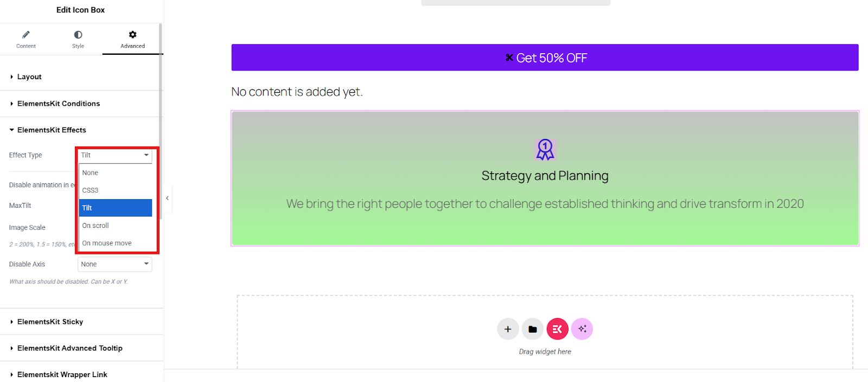Select On scroll in effect list
The image size is (868, 382).
tap(95, 226)
